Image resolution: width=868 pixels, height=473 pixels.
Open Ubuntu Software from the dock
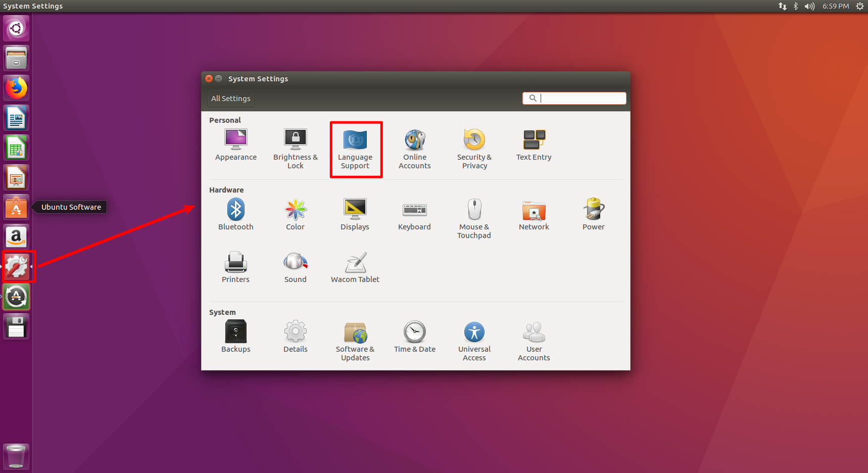click(16, 207)
